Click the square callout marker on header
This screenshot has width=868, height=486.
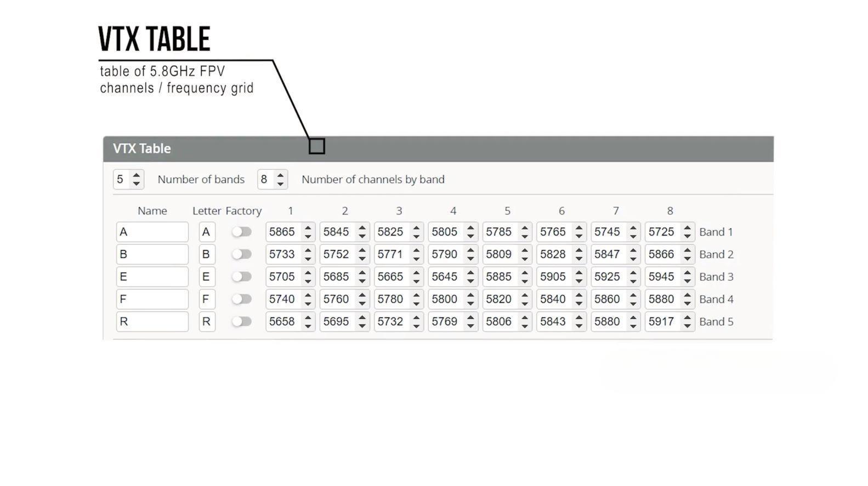coord(317,146)
